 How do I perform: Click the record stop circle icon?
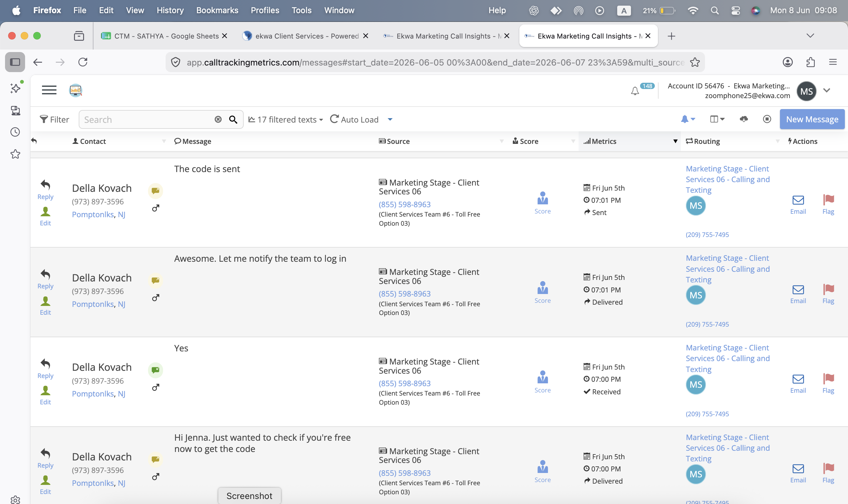(767, 119)
